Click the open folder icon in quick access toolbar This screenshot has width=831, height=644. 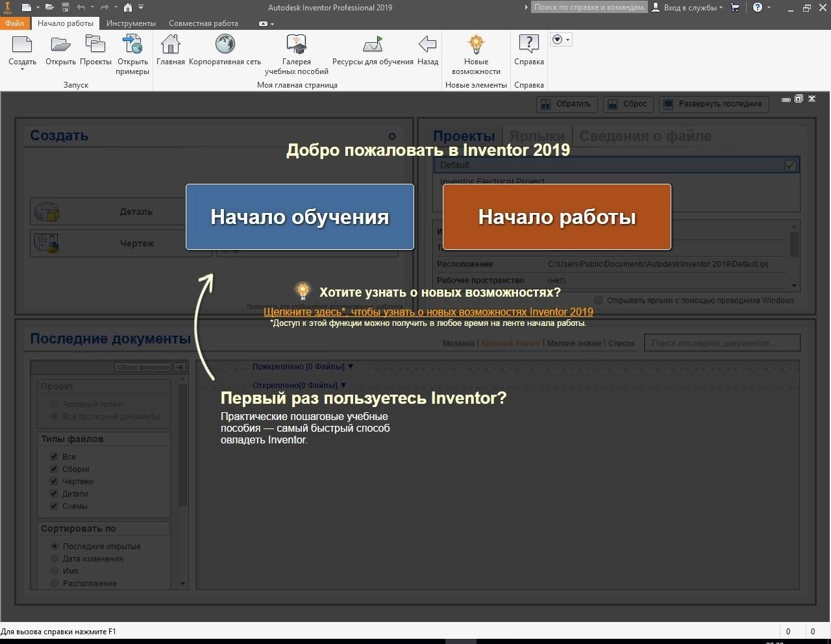click(x=49, y=7)
